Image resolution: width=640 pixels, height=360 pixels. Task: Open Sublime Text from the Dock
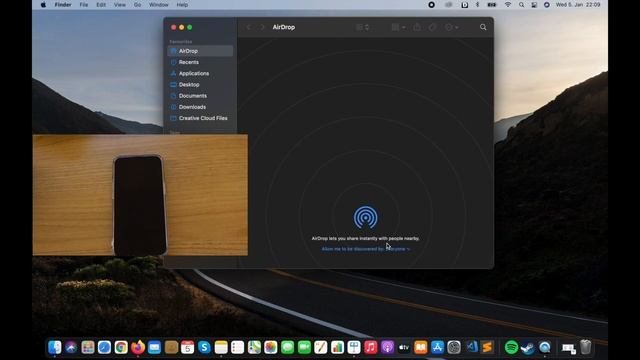[x=487, y=347]
